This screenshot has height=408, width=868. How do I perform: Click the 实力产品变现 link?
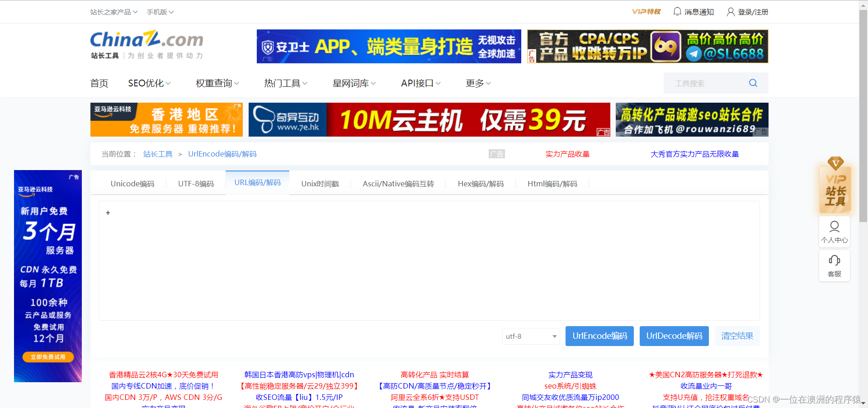pyautogui.click(x=571, y=375)
